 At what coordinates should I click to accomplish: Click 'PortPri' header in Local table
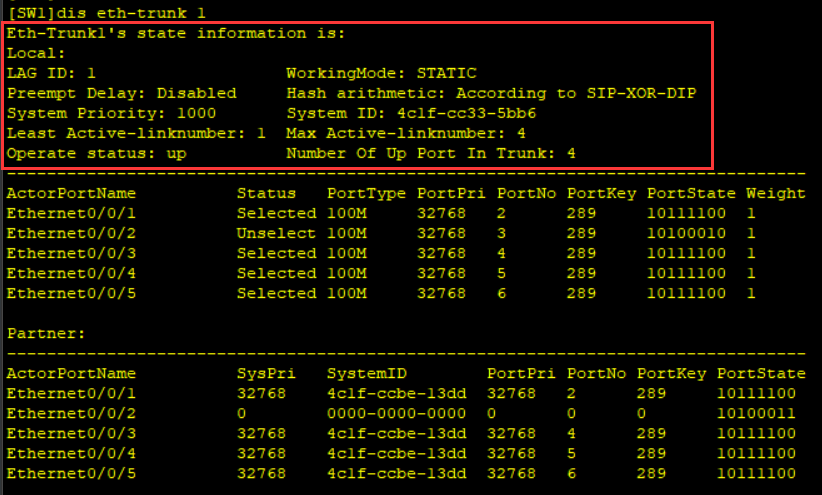451,193
